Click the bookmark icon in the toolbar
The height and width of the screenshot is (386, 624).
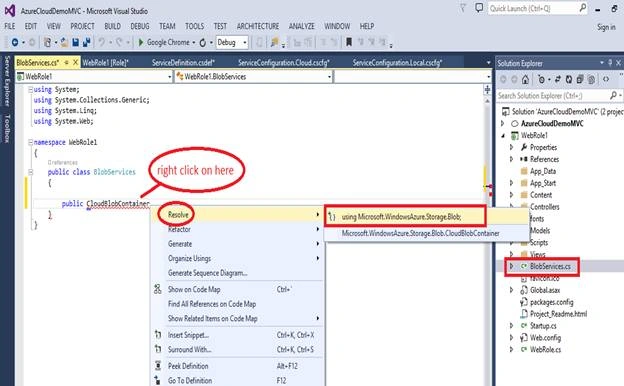[x=349, y=42]
